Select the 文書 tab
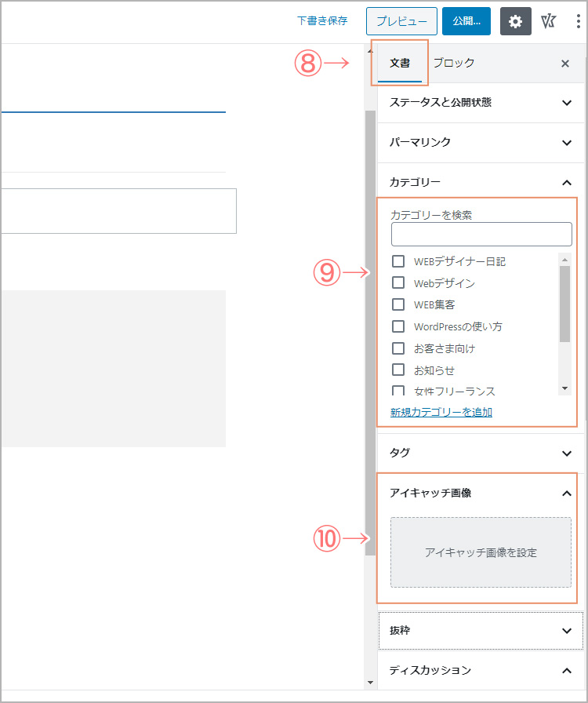The height and width of the screenshot is (703, 588). (400, 64)
